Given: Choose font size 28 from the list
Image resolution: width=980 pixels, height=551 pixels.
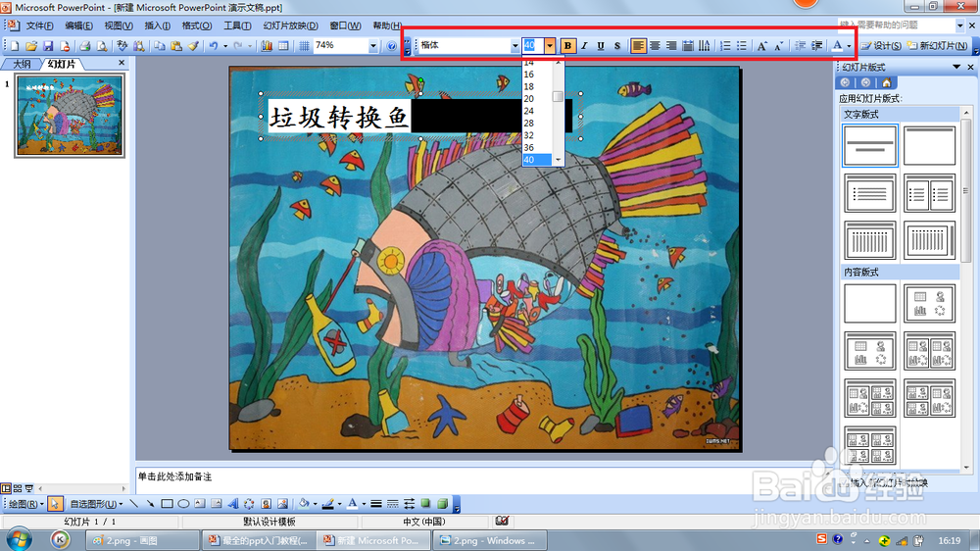Looking at the screenshot, I should (x=536, y=124).
